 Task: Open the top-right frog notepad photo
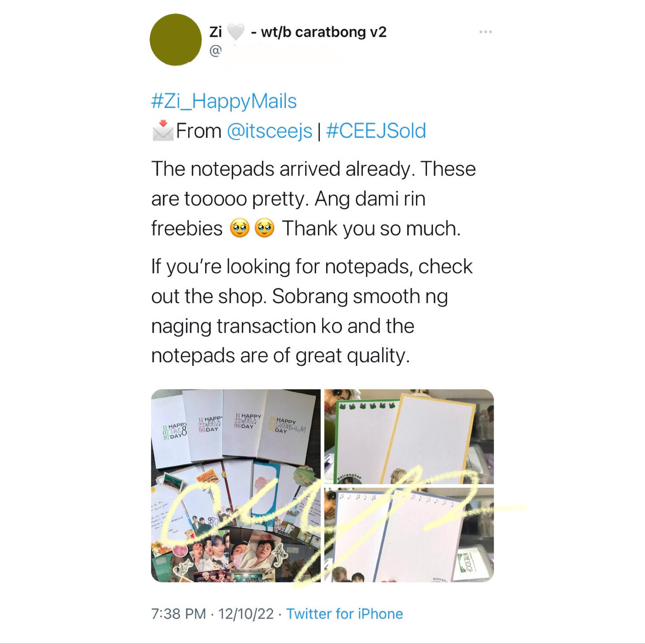point(409,436)
